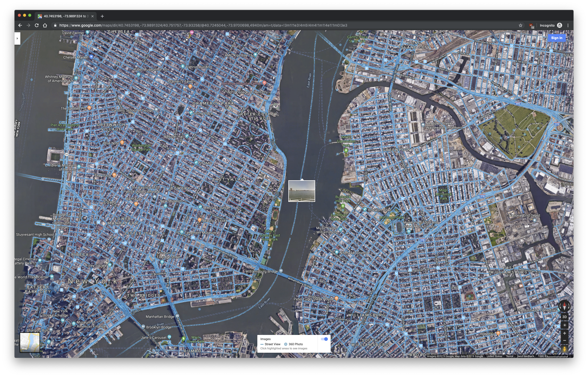
Task: Open the Bushwick Inlet Park pin
Action: click(343, 206)
